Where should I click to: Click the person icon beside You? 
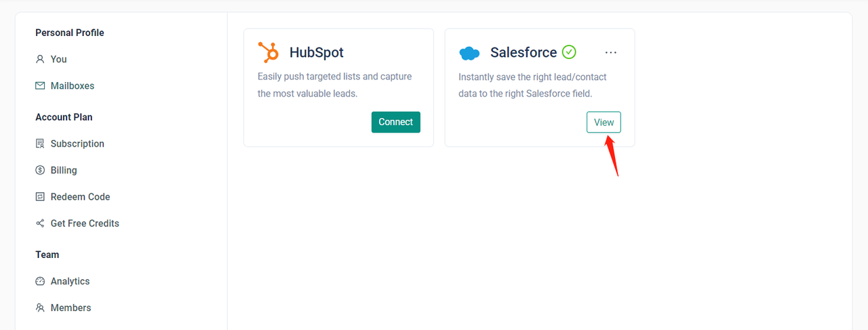[x=40, y=59]
